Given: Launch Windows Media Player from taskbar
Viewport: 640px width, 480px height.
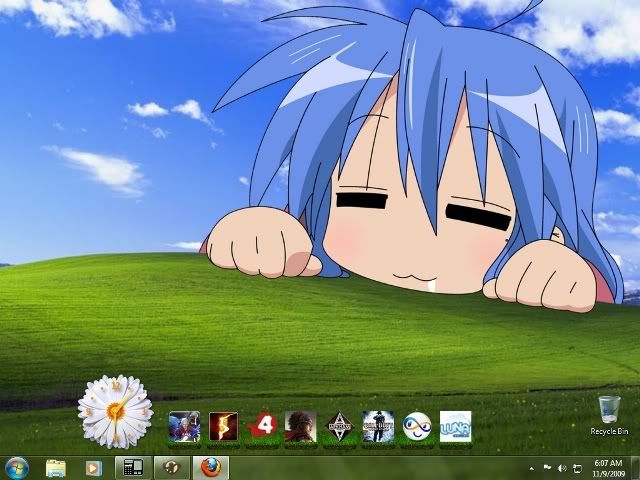Looking at the screenshot, I should click(93, 467).
